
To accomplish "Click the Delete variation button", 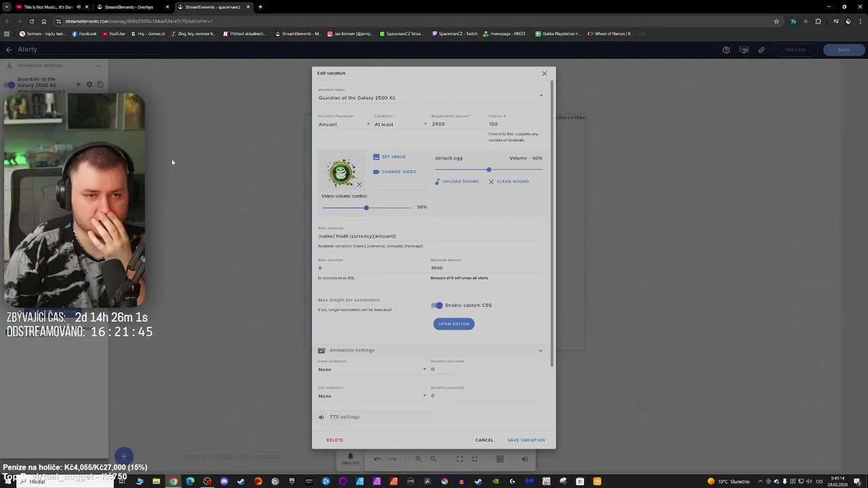I will coord(334,440).
